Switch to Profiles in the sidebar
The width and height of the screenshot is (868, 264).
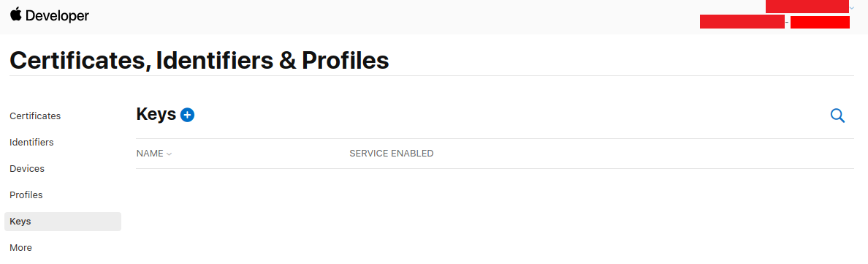click(x=26, y=195)
